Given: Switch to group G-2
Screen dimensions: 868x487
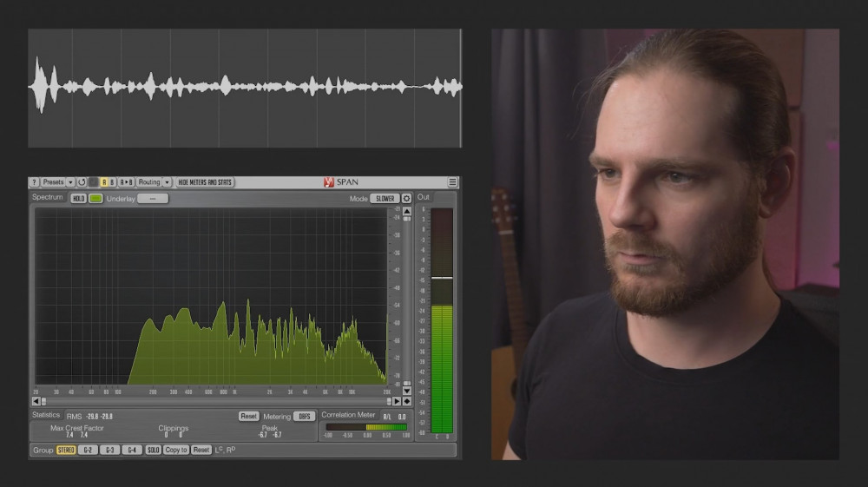Looking at the screenshot, I should [88, 450].
